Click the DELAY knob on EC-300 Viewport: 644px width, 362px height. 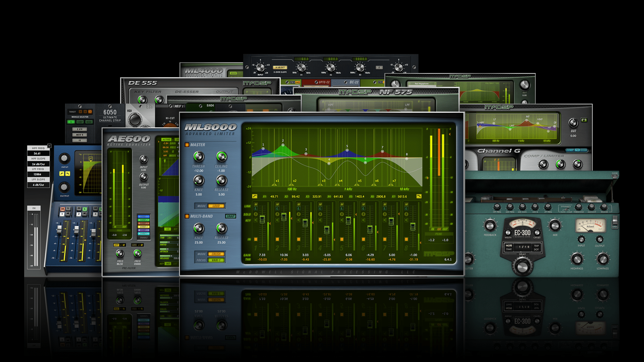pos(522,266)
